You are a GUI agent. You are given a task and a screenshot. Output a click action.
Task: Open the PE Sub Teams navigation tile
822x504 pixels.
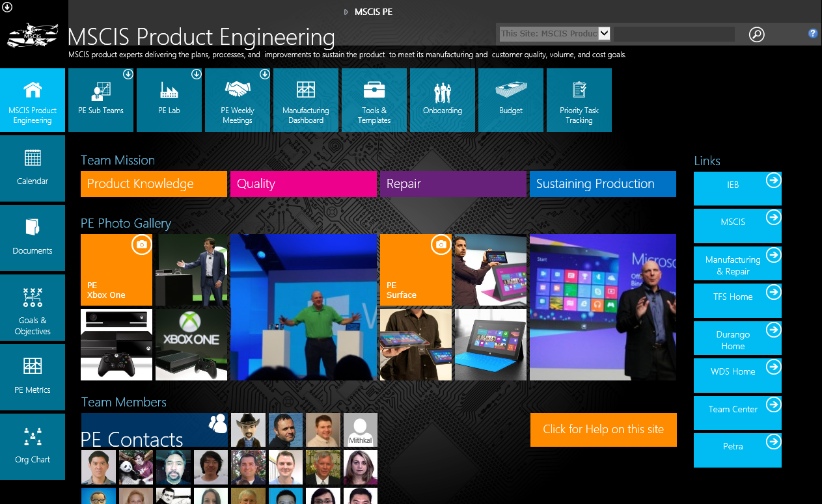point(101,100)
